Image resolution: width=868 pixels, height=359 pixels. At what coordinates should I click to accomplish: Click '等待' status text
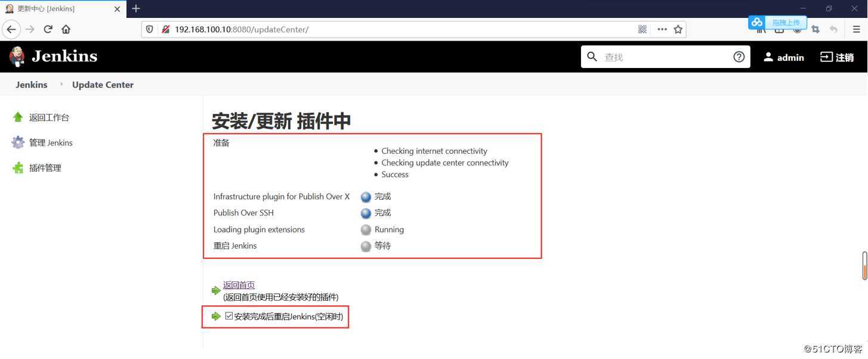pyautogui.click(x=382, y=246)
